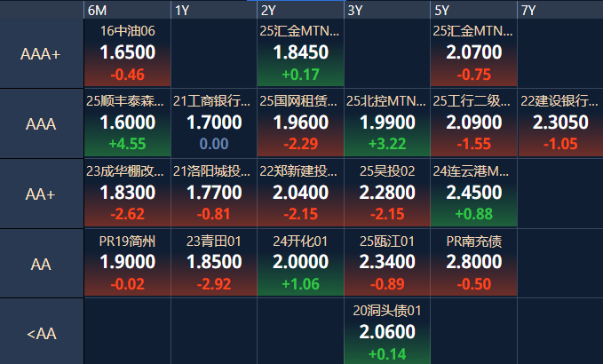603x364 pixels.
Task: Select the 6M maturity column header
Action: pyautogui.click(x=127, y=10)
